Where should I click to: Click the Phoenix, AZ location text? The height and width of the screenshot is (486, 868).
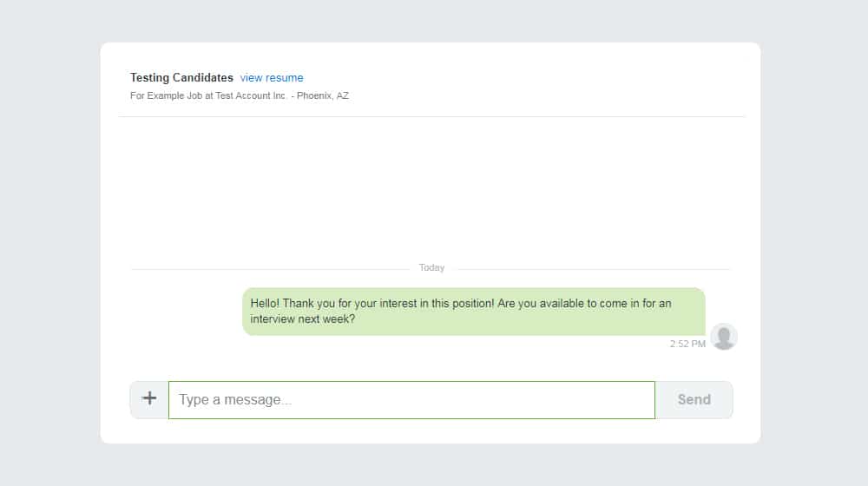point(323,95)
